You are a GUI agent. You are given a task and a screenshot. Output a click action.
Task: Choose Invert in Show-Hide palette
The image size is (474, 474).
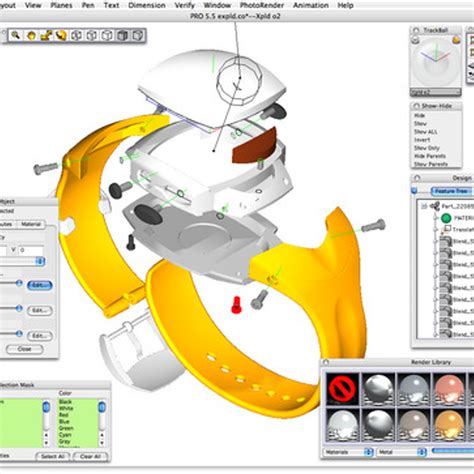pyautogui.click(x=422, y=140)
